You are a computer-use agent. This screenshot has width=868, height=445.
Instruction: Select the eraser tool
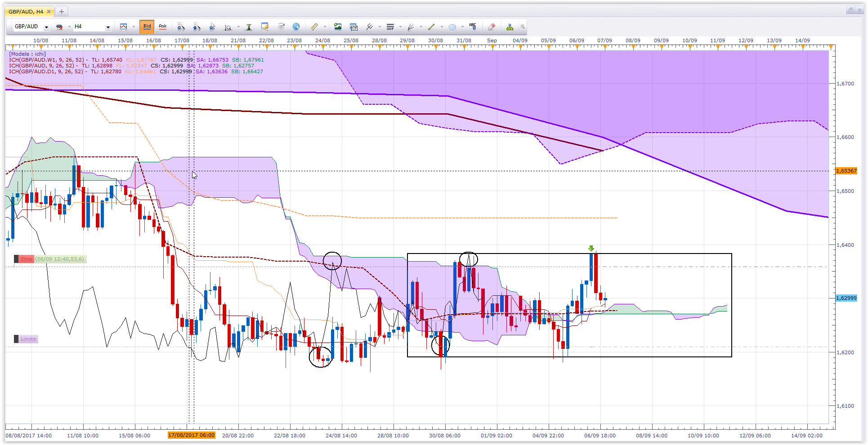click(492, 27)
